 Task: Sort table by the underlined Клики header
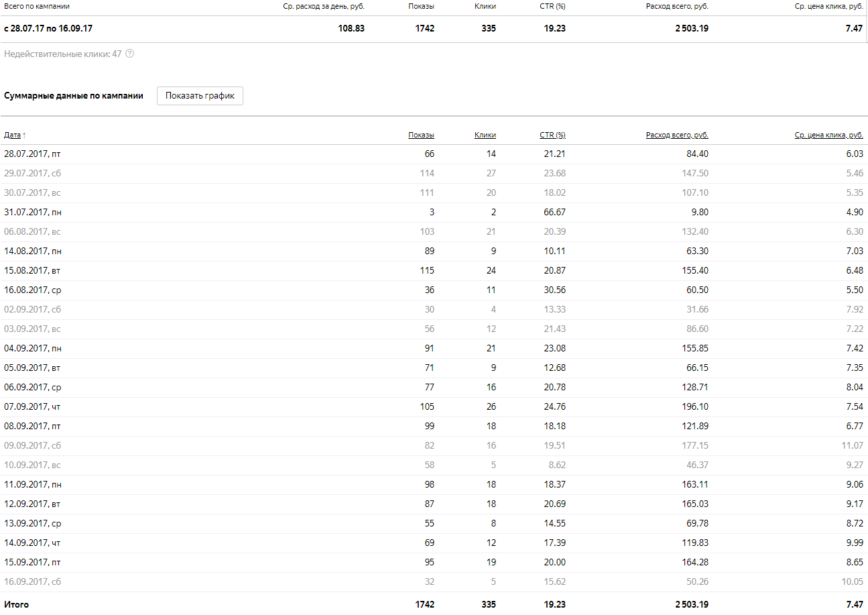point(485,135)
